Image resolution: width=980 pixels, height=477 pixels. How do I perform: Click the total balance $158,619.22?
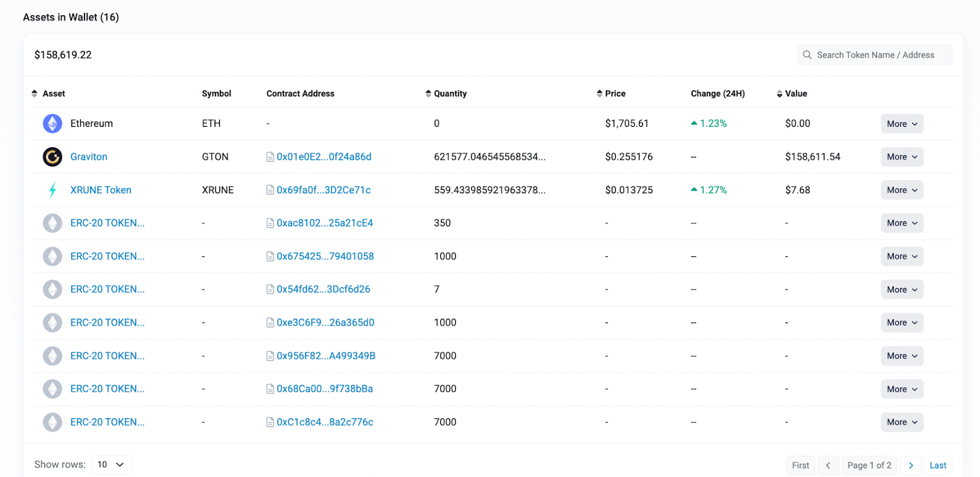pos(63,55)
